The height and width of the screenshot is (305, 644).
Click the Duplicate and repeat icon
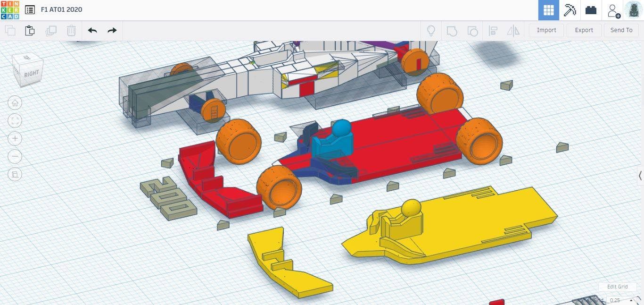point(50,31)
